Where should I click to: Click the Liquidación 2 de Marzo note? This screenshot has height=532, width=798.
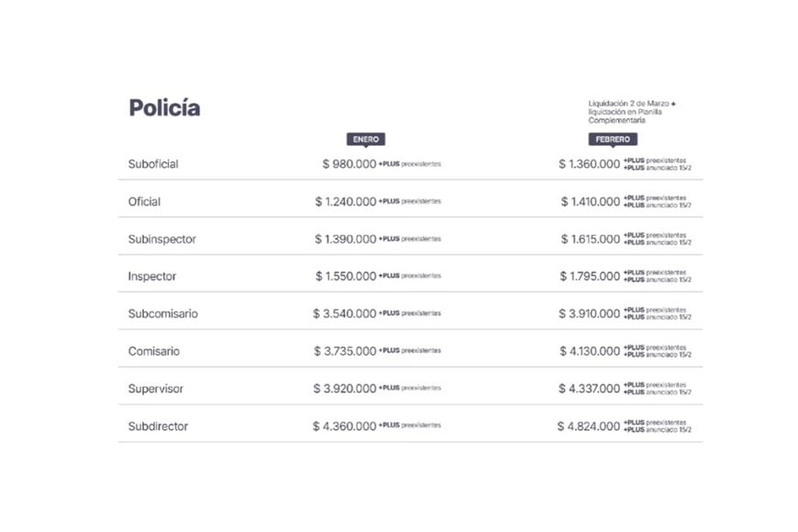tap(632, 112)
